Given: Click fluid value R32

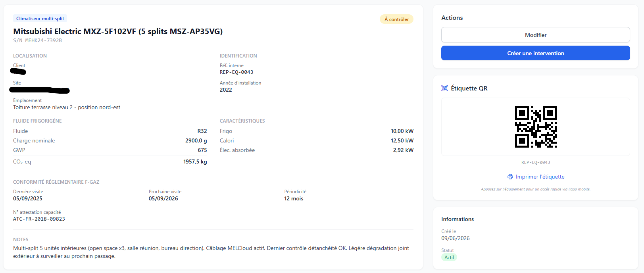Looking at the screenshot, I should (x=202, y=131).
